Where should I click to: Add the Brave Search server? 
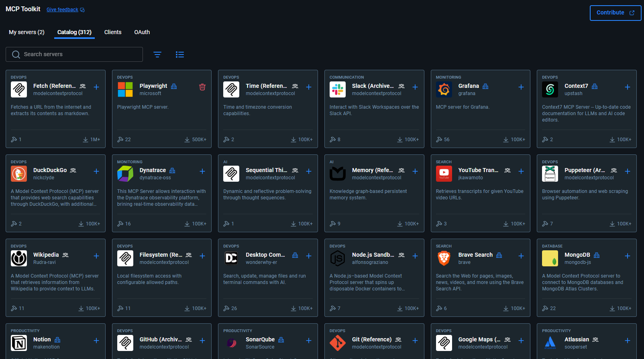[521, 256]
